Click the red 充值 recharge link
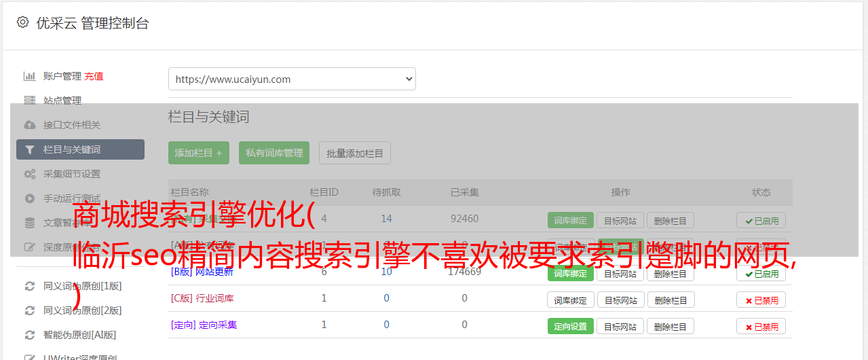Screen dimensions: 868x360 [x=94, y=76]
